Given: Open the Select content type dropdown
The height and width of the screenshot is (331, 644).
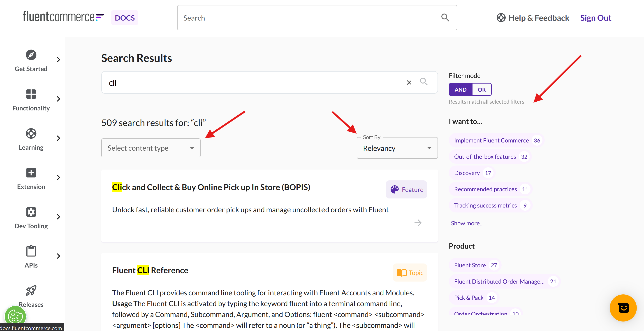Looking at the screenshot, I should tap(151, 148).
